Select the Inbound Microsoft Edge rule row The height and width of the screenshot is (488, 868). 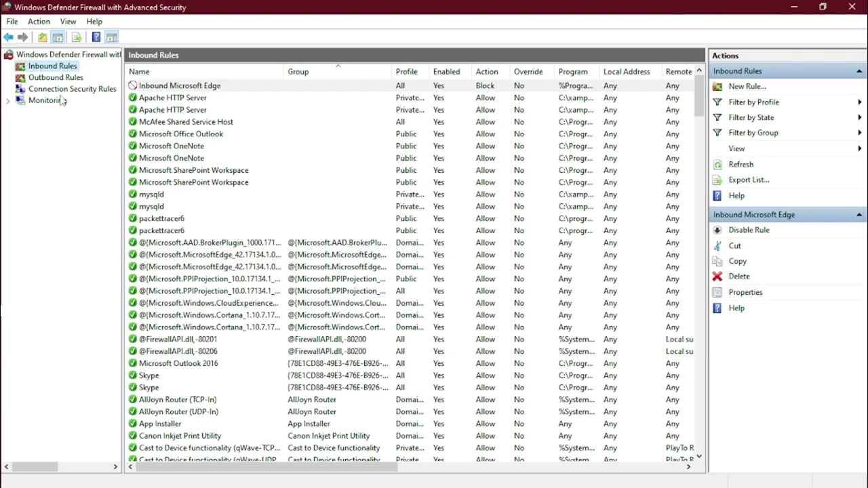[410, 85]
